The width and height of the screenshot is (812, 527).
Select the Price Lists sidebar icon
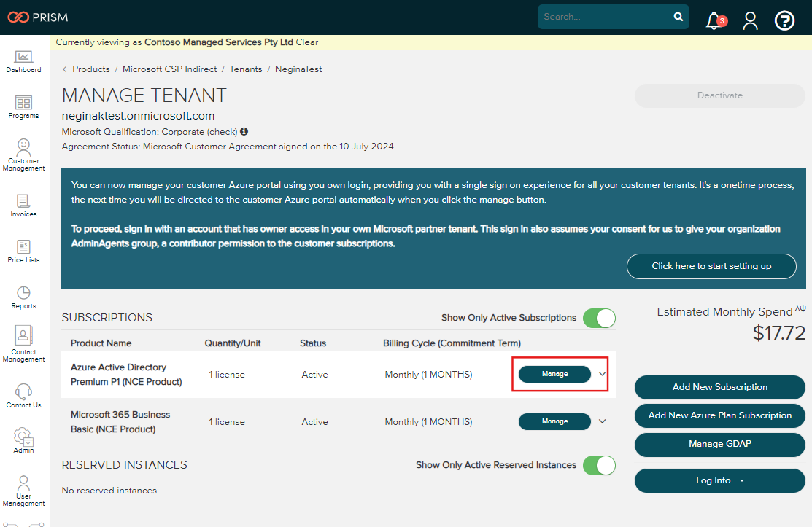23,251
